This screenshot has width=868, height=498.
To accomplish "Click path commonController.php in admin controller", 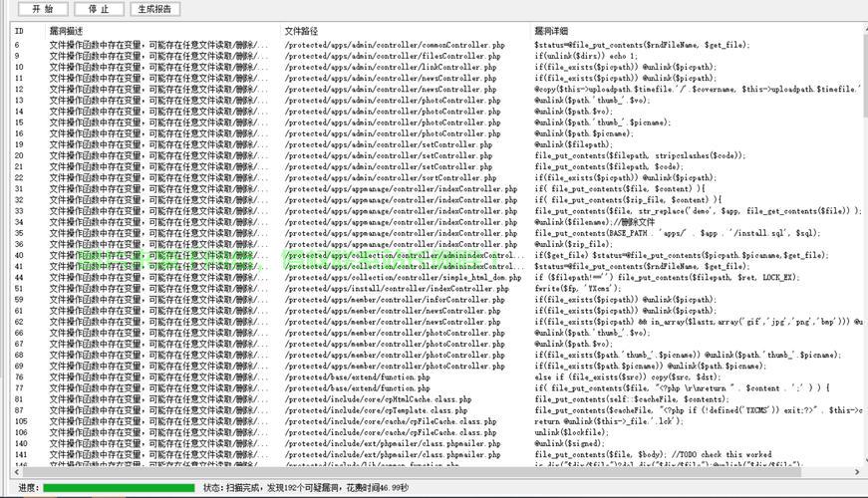I will [395, 45].
